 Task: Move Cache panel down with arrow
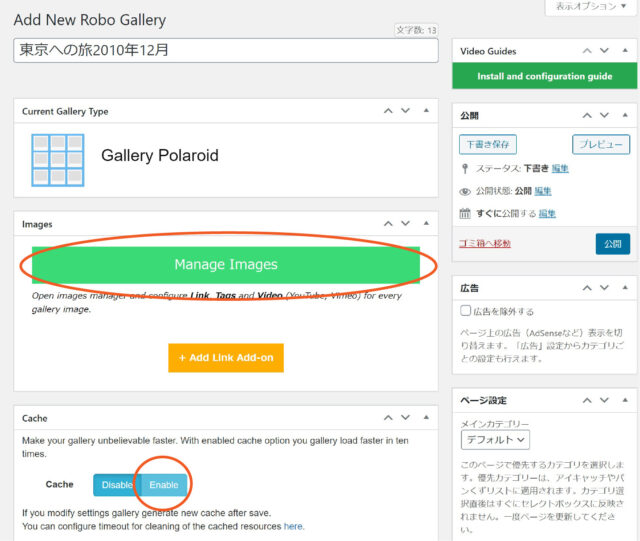coord(405,418)
